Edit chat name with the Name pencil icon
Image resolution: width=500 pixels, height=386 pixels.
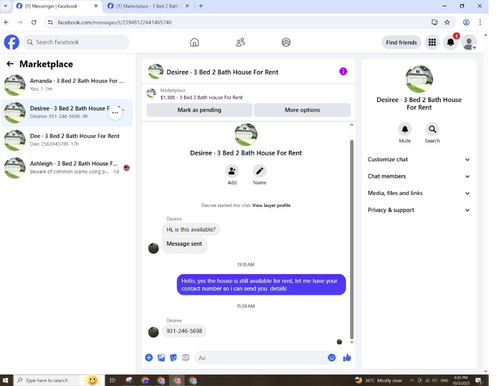pyautogui.click(x=259, y=171)
